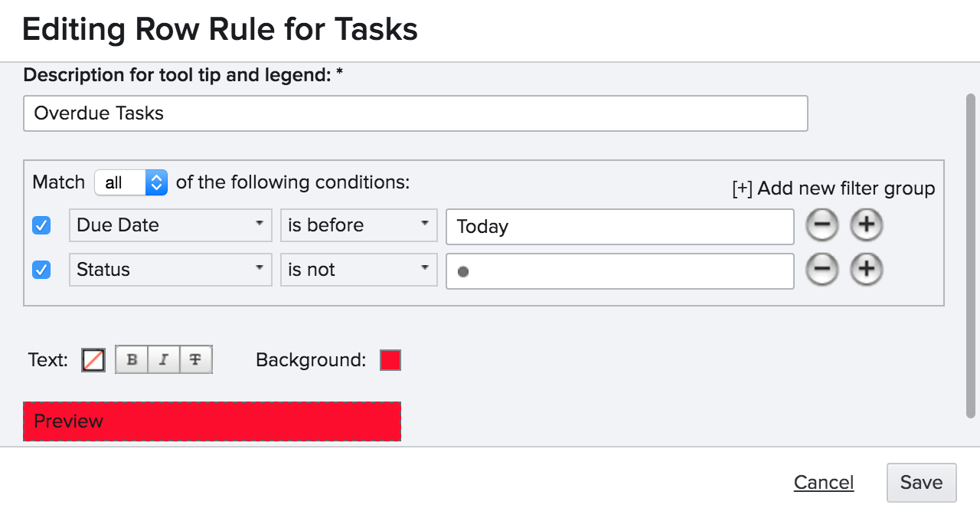Toggle bold text formatting
Screen dimensions: 980x518
[132, 359]
